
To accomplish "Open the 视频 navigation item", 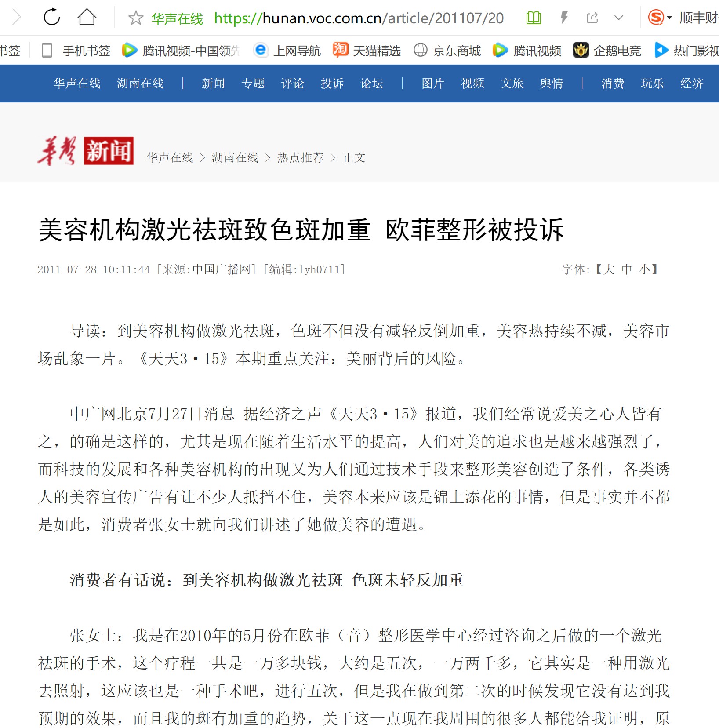I will pos(472,83).
